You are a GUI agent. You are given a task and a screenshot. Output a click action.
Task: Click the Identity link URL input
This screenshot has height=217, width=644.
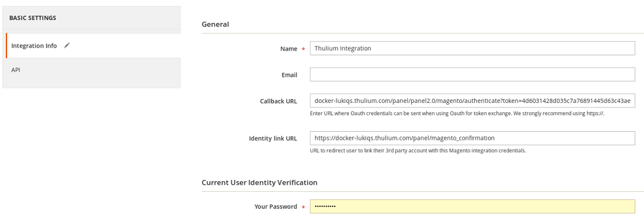[x=472, y=138]
